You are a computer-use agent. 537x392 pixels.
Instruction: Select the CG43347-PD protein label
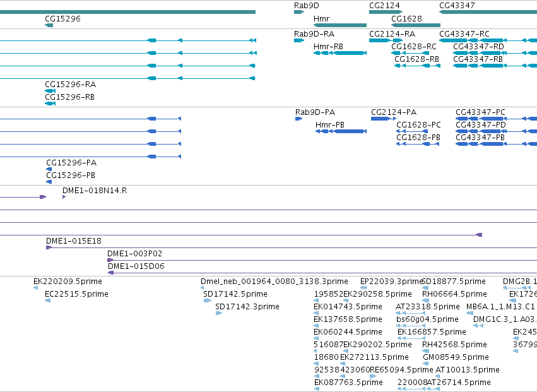480,125
